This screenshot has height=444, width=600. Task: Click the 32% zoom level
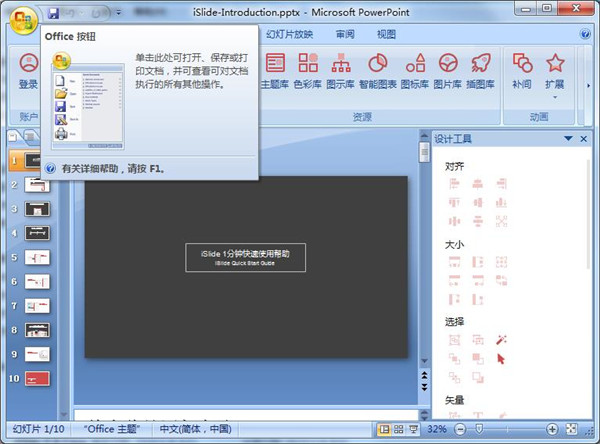click(437, 429)
